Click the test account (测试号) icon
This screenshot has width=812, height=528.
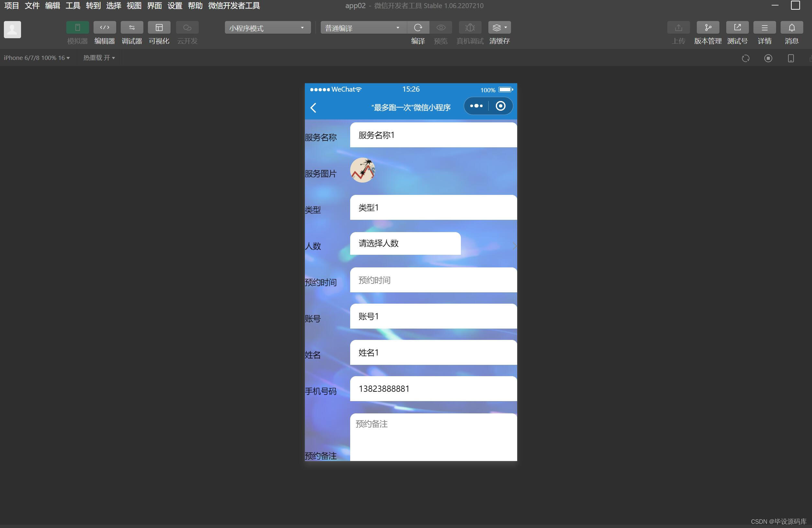point(737,28)
